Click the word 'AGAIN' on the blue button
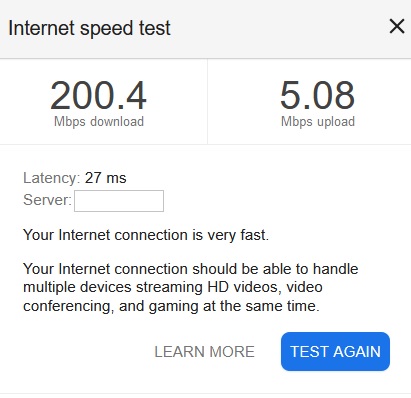The image size is (411, 398). (357, 352)
